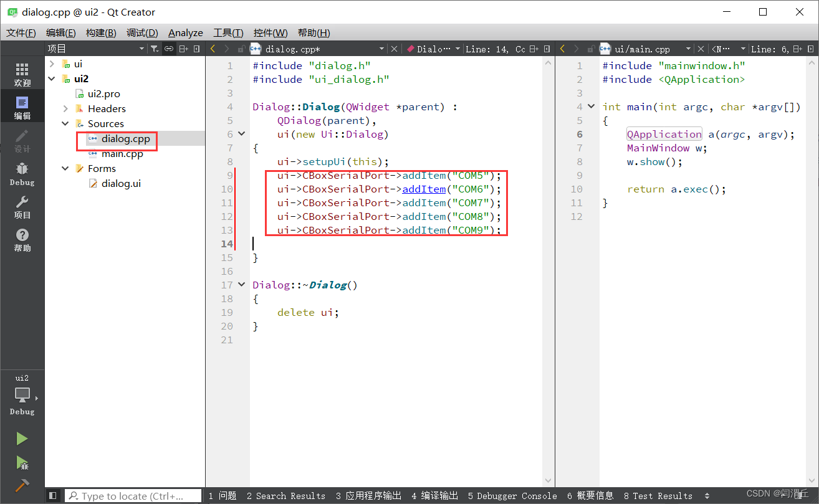Toggle the left sidebar visibility button
Screen dimensions: 819x504
[53, 496]
